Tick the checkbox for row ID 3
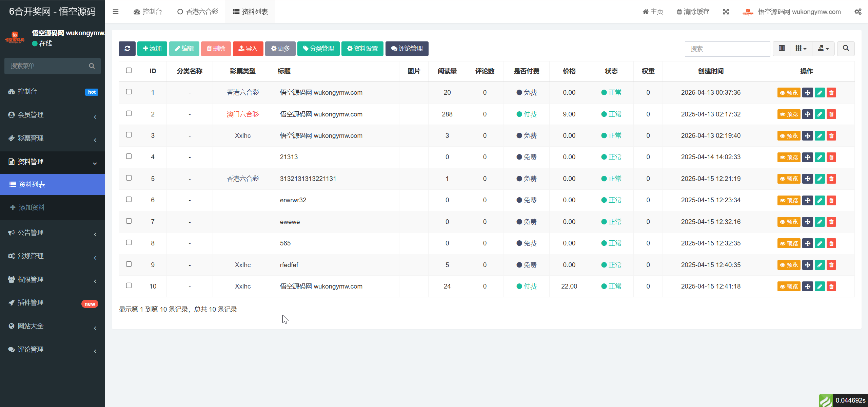868x407 pixels. (129, 135)
